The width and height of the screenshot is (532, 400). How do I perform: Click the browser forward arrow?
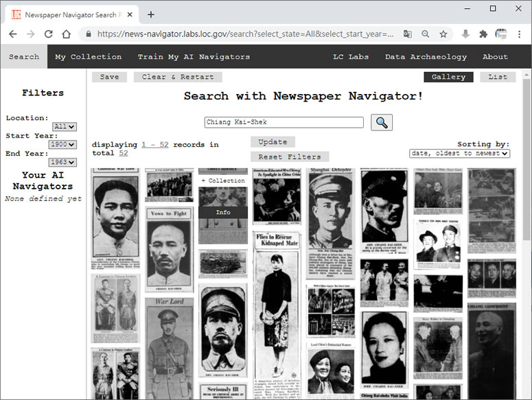click(30, 34)
